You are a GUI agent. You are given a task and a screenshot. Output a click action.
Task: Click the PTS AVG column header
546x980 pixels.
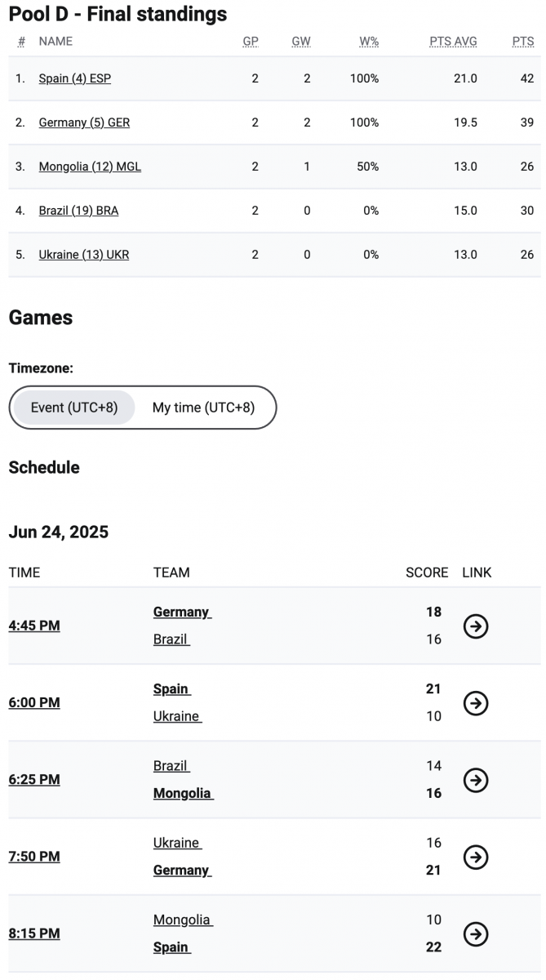tap(454, 42)
